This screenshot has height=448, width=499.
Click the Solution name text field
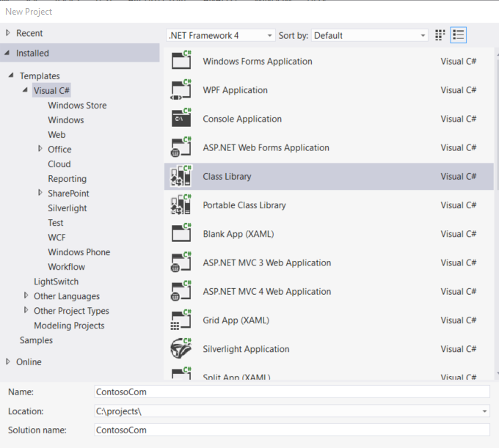tap(291, 430)
